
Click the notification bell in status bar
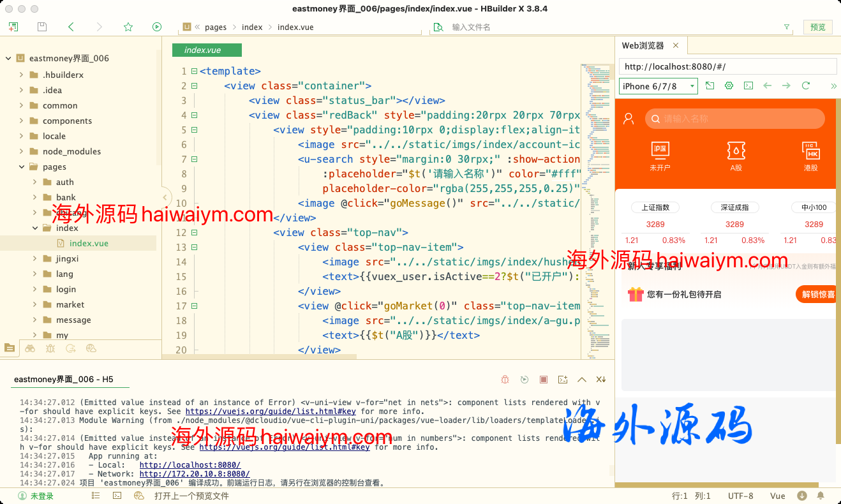[x=821, y=496]
